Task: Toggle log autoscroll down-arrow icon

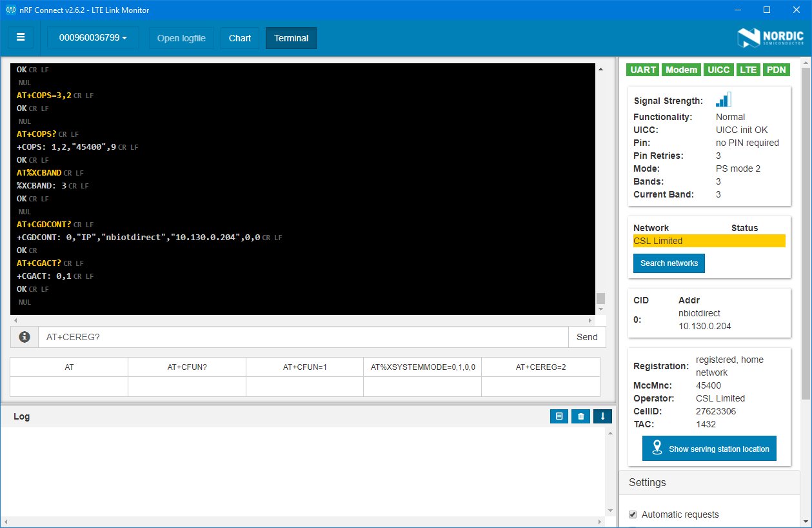Action: point(602,416)
